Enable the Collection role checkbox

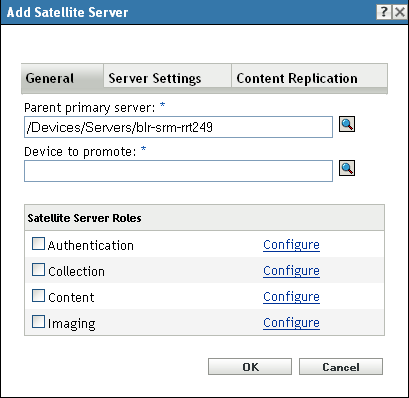38,270
